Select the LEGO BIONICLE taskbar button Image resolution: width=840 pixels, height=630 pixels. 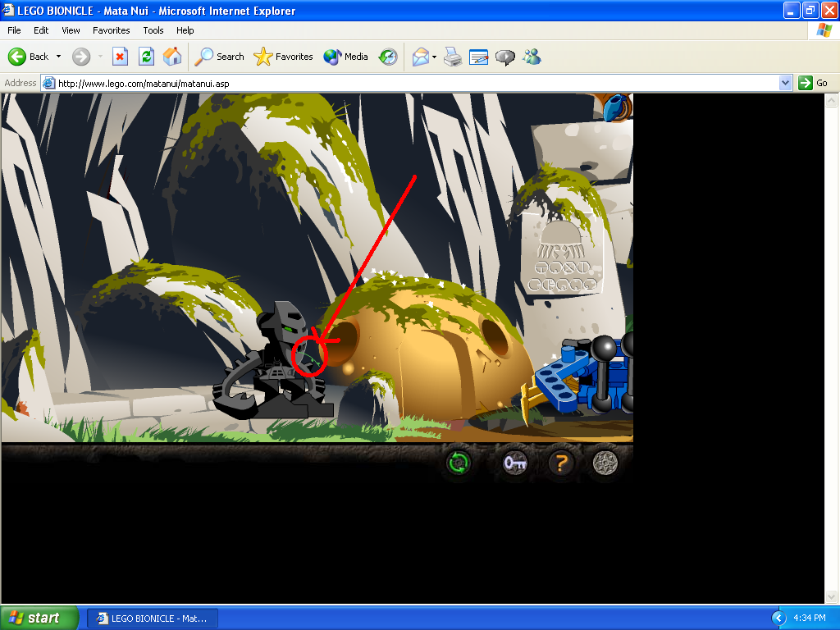(153, 619)
